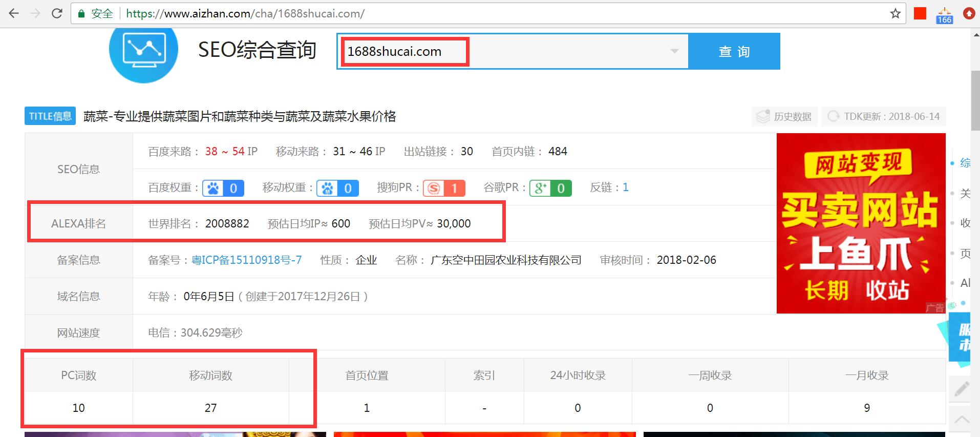This screenshot has width=980, height=437.
Task: Reload the current page
Action: [x=57, y=13]
